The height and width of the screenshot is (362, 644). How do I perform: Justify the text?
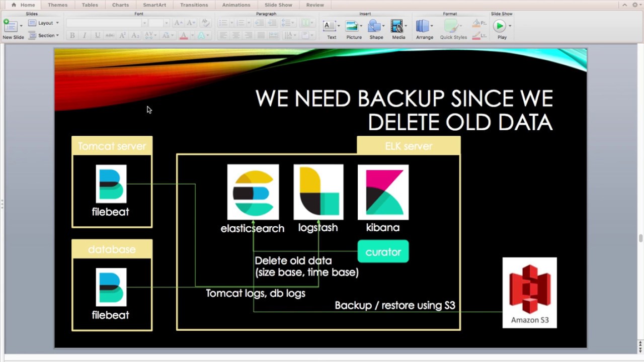(x=261, y=35)
